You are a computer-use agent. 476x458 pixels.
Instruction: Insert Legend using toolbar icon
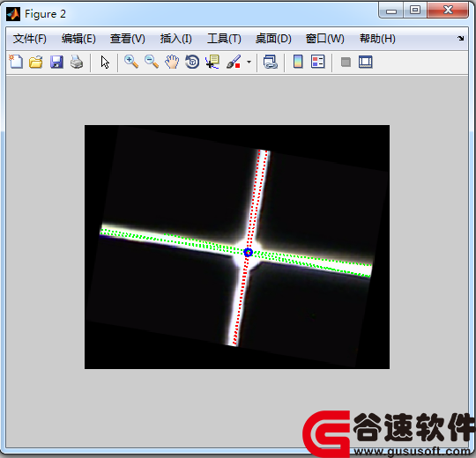pyautogui.click(x=318, y=62)
